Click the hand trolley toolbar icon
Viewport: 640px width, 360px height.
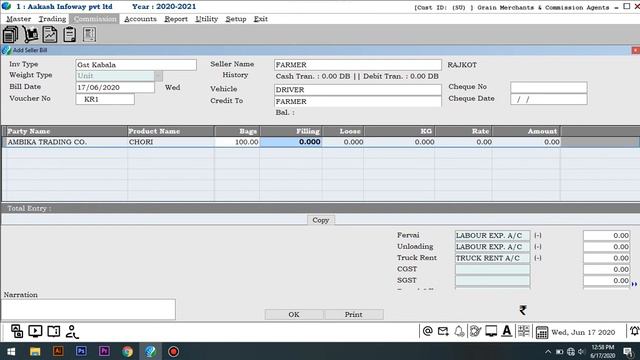pyautogui.click(x=30, y=35)
